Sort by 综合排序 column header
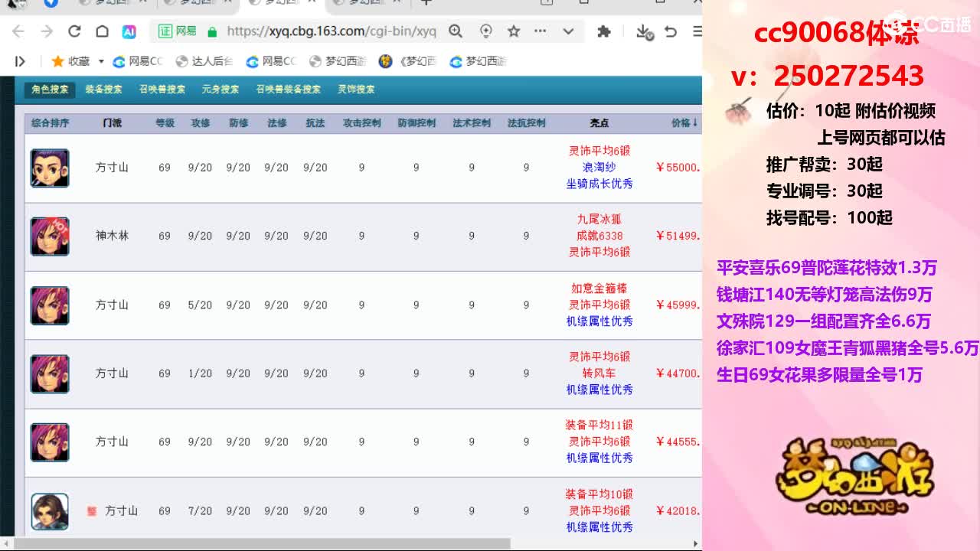980x551 pixels. pos(50,123)
